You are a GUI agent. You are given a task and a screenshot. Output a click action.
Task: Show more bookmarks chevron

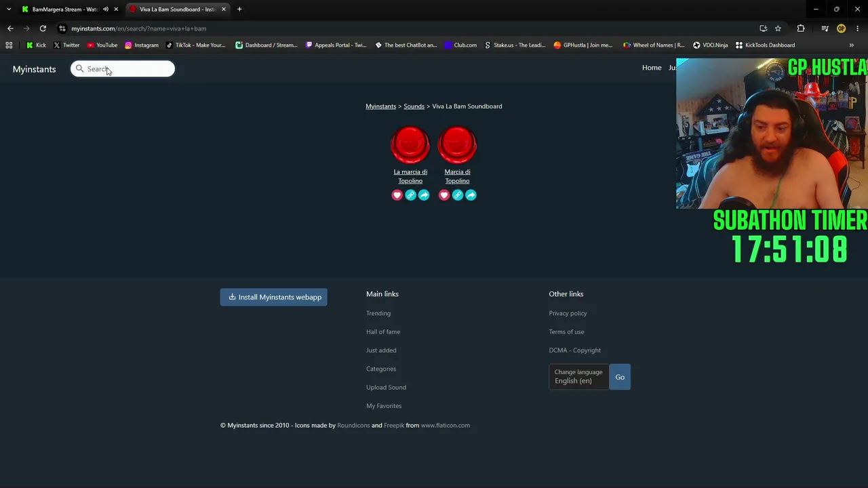[x=852, y=45]
